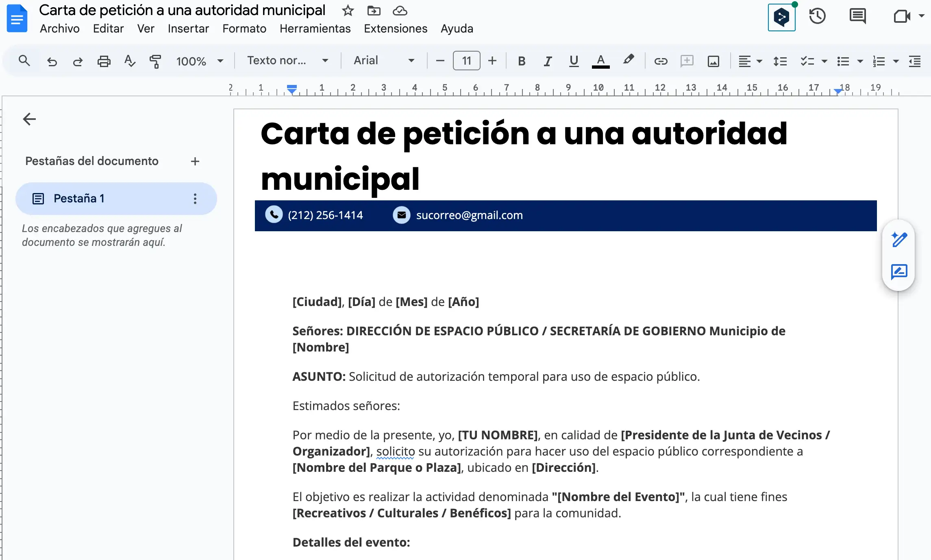Insert a link using the link icon
Image resolution: width=931 pixels, height=560 pixels.
pyautogui.click(x=661, y=61)
